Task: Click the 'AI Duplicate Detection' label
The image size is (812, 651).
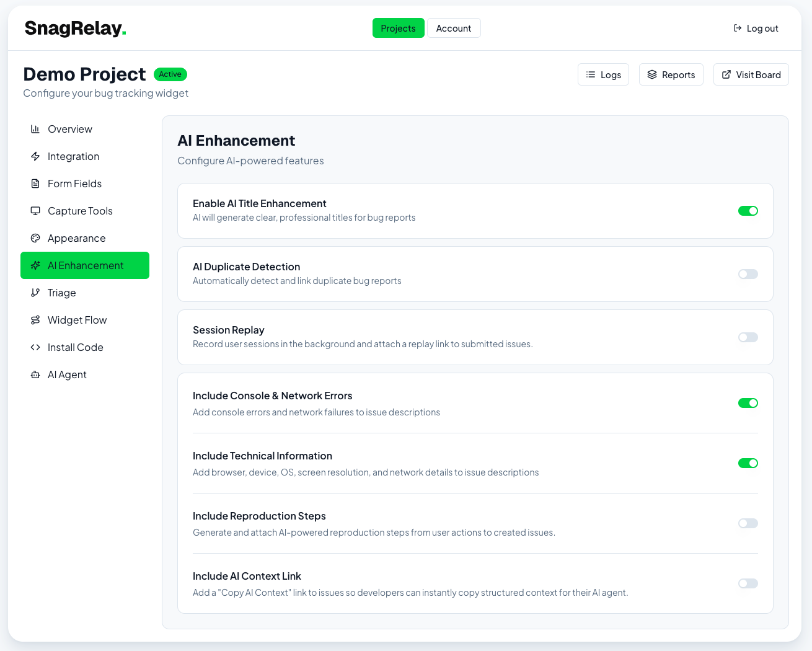Action: (x=246, y=267)
